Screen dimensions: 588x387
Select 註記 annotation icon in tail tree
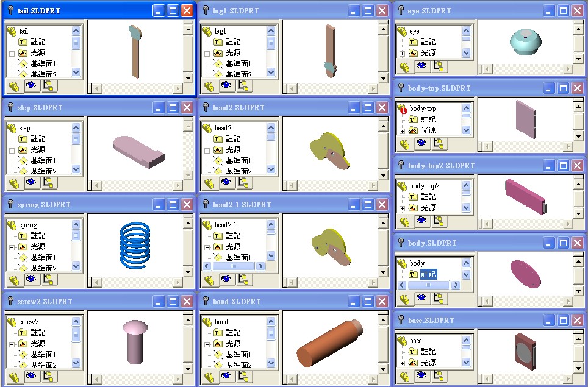pyautogui.click(x=23, y=42)
